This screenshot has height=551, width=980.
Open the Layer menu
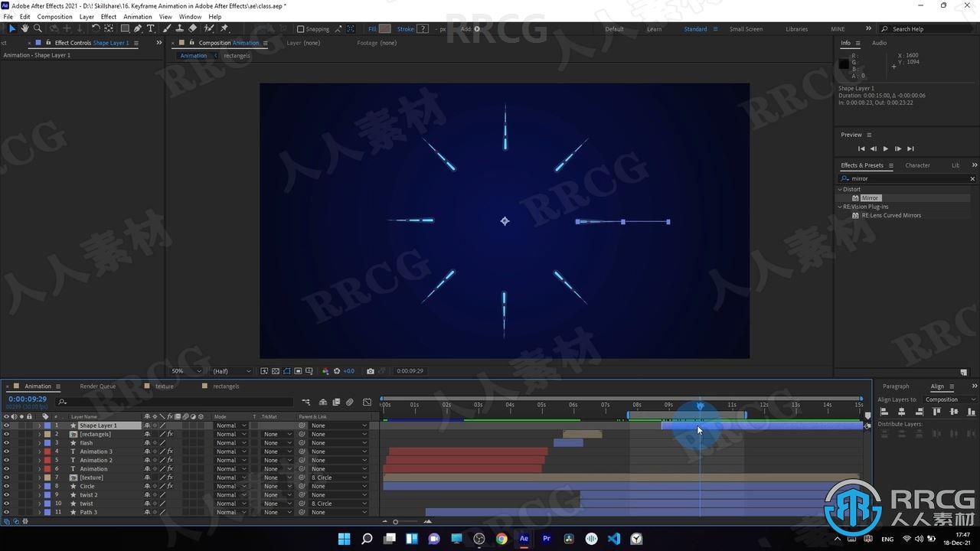tap(87, 17)
